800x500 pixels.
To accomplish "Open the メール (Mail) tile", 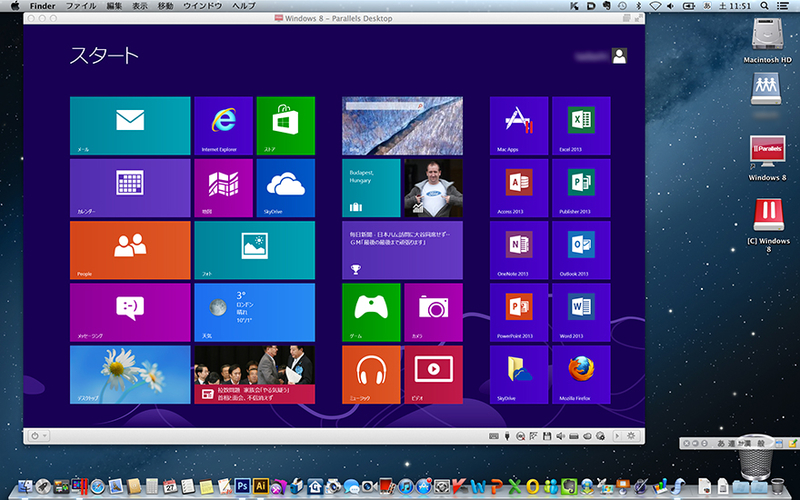I will click(130, 126).
